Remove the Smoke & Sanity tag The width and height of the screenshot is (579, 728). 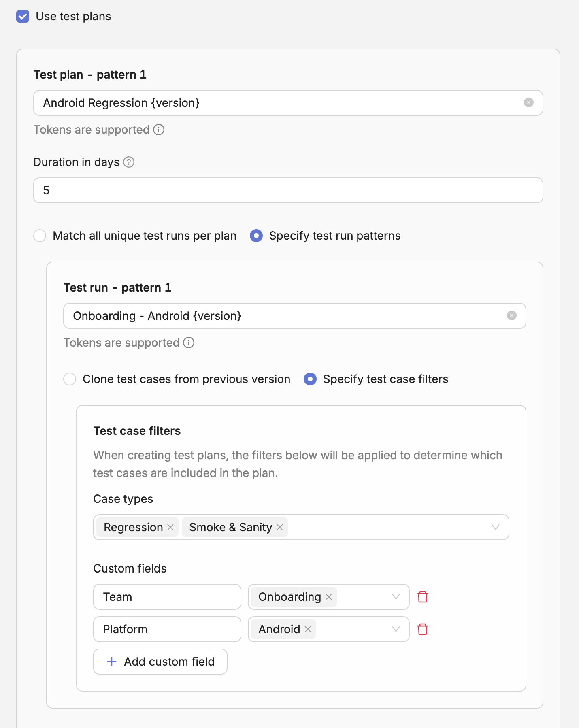280,527
